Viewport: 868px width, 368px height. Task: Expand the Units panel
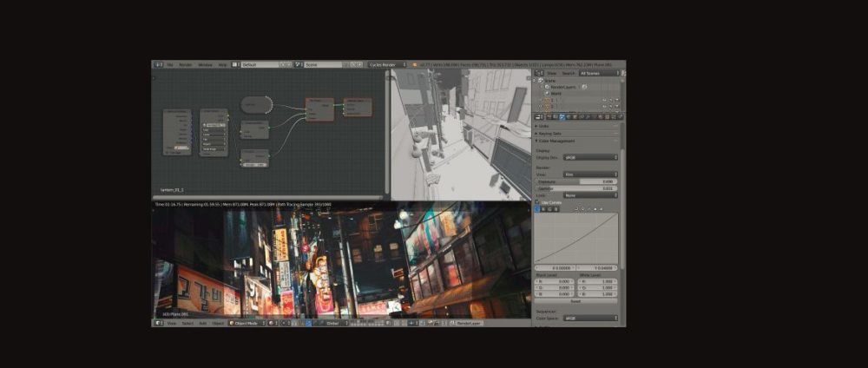pyautogui.click(x=544, y=126)
